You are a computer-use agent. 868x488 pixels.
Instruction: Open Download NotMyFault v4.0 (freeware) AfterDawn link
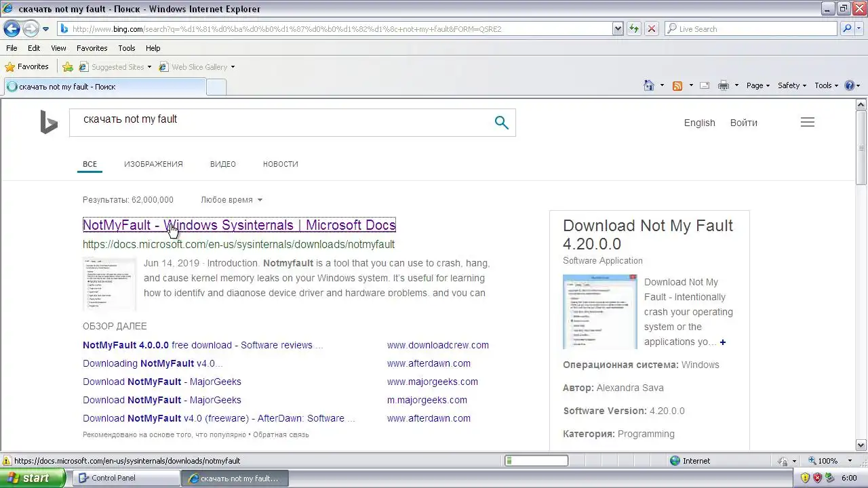pos(218,418)
